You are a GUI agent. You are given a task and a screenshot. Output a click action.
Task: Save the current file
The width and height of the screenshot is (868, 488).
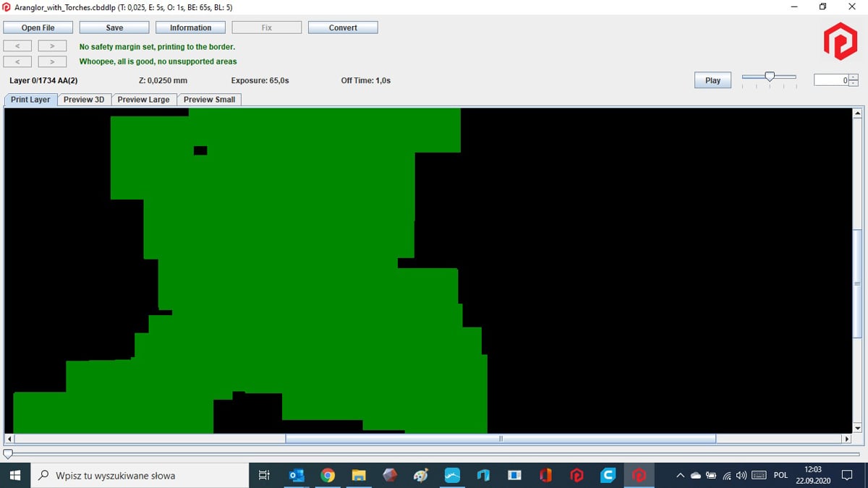[114, 27]
